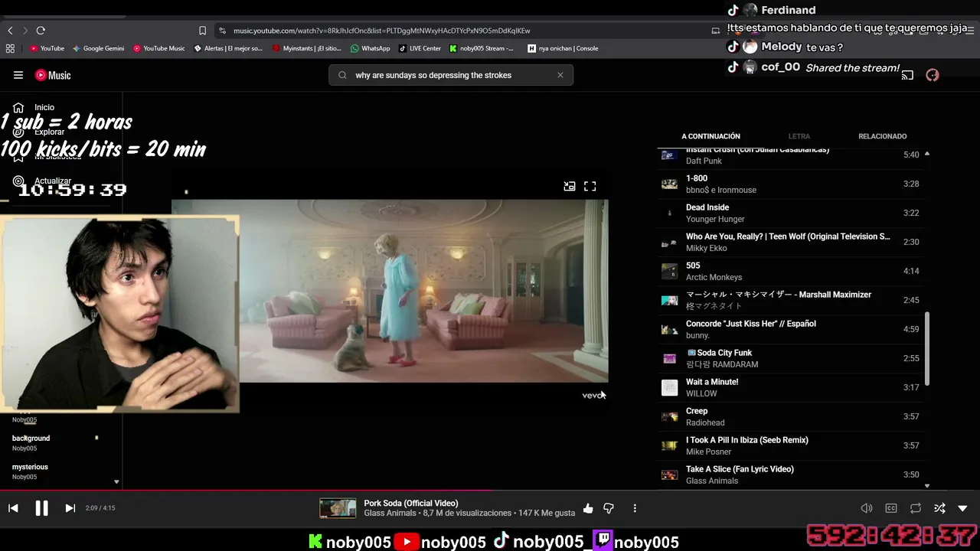Screen dimensions: 980x551
Task: Play Wait a Minute! by WILLOW
Action: pos(791,387)
